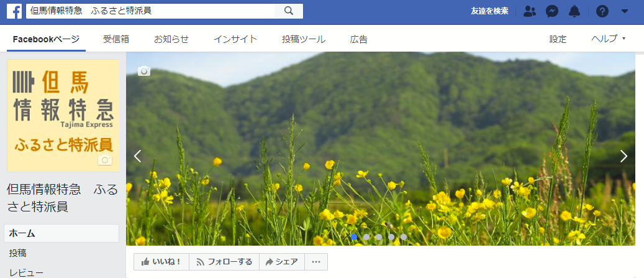Go to next cover photo with right arrow
Screen dimensions: 644x278
click(624, 156)
